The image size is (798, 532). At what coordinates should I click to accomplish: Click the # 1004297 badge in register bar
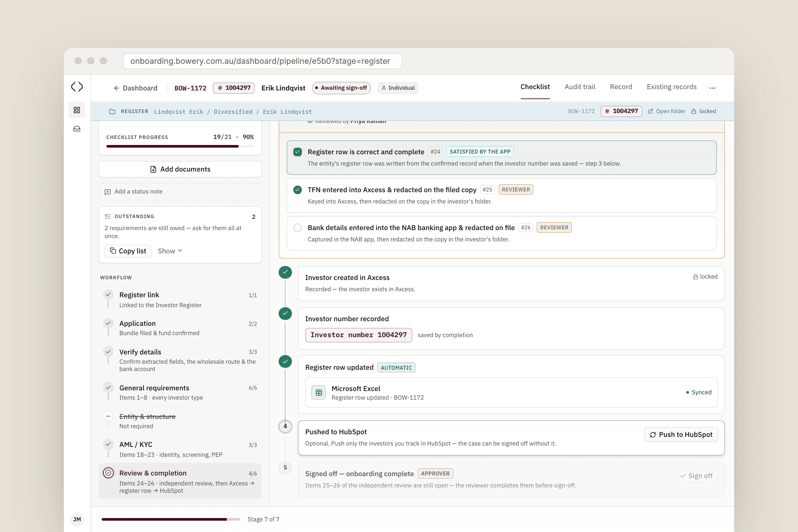click(621, 111)
